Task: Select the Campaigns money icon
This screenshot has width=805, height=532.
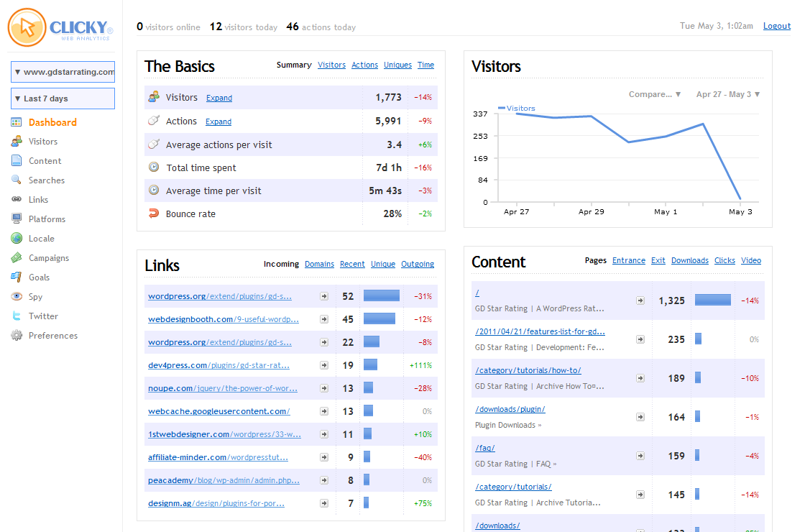Action: (17, 258)
